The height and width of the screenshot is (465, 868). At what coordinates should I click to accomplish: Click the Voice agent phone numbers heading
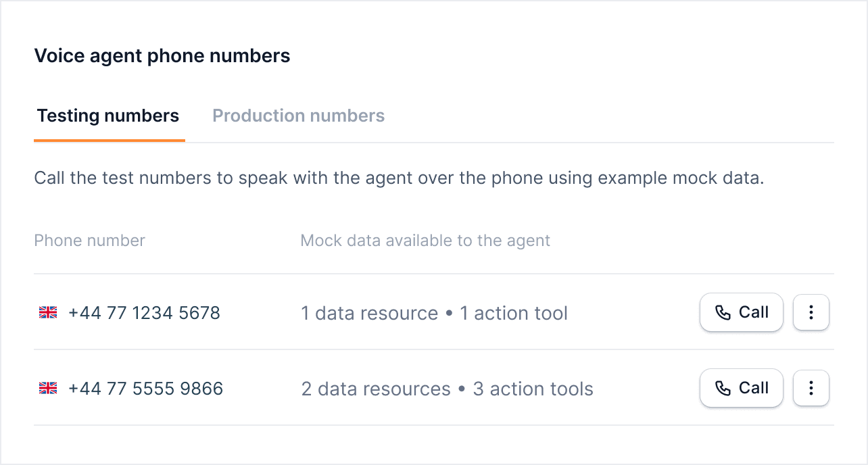162,55
